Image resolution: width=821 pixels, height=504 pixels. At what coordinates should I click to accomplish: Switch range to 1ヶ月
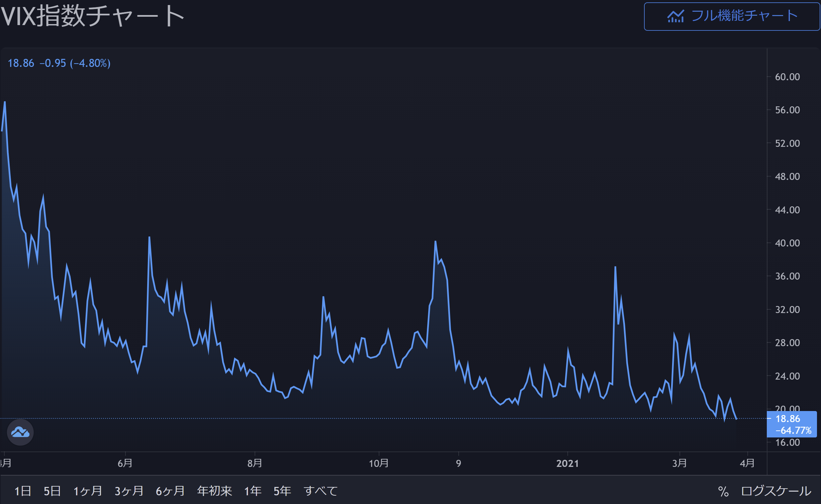(88, 491)
